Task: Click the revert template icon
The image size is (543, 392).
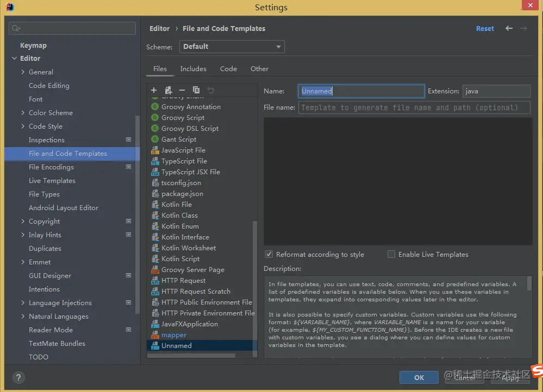Action: (210, 90)
